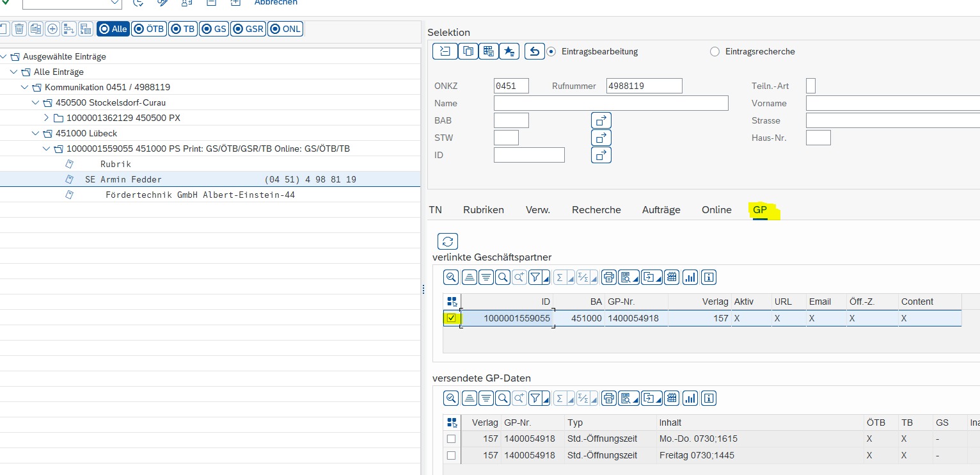Select the ÖTB filter toggle

click(149, 29)
